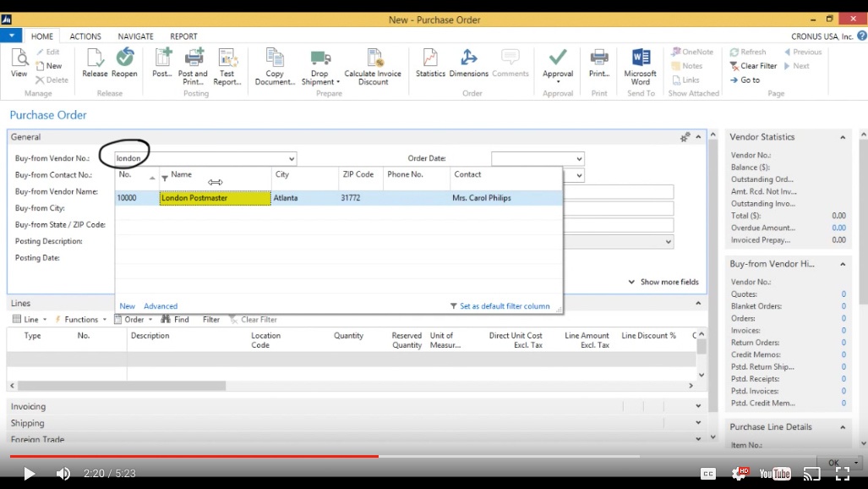
Task: Open the application dropdown menu button
Action: point(11,36)
